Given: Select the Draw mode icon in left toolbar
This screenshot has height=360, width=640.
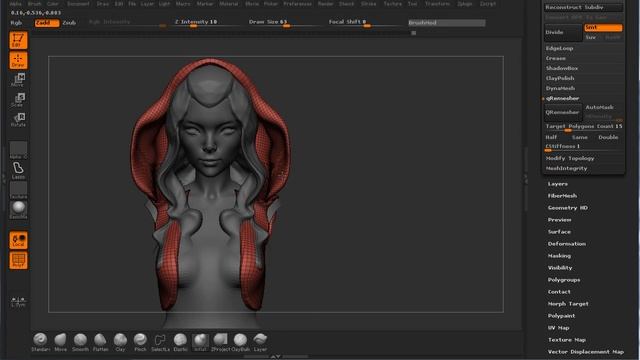Looking at the screenshot, I should [x=18, y=60].
